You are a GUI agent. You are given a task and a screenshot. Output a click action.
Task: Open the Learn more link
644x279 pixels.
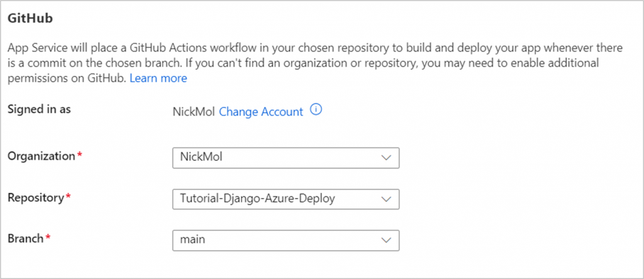[x=158, y=79]
